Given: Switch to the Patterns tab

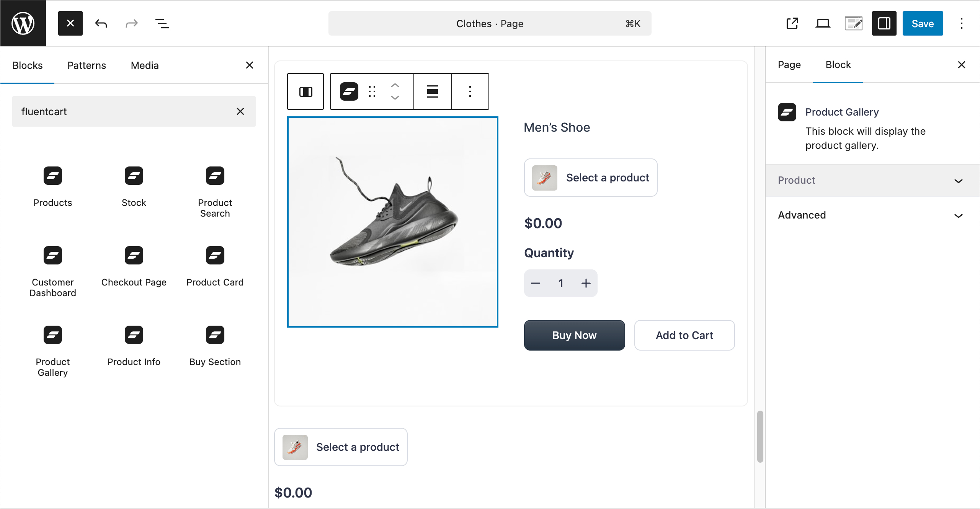Looking at the screenshot, I should pyautogui.click(x=87, y=65).
